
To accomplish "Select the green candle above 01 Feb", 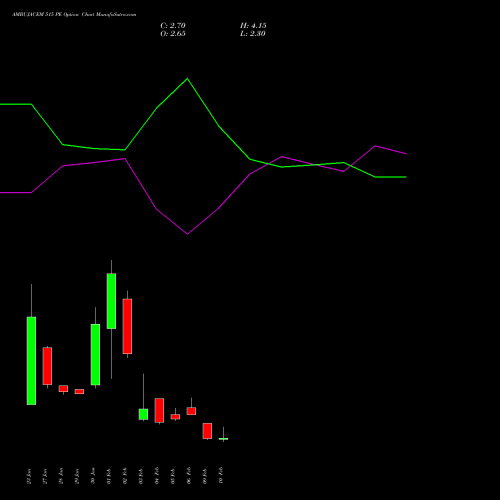I will [x=111, y=301].
